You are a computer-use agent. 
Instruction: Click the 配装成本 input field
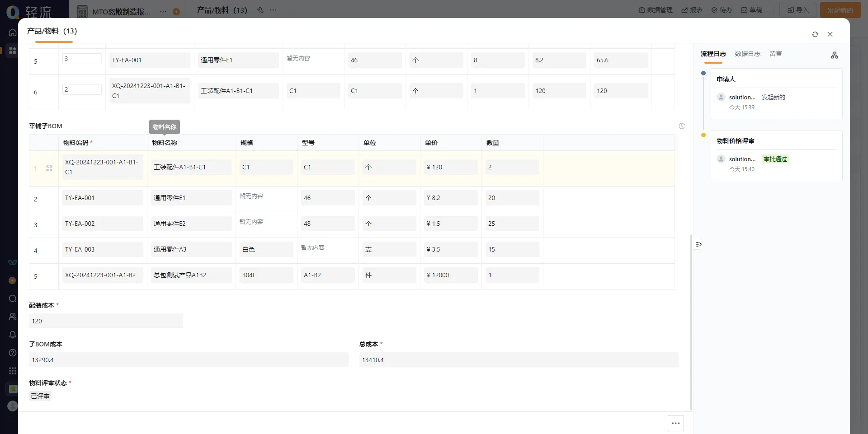(x=106, y=321)
